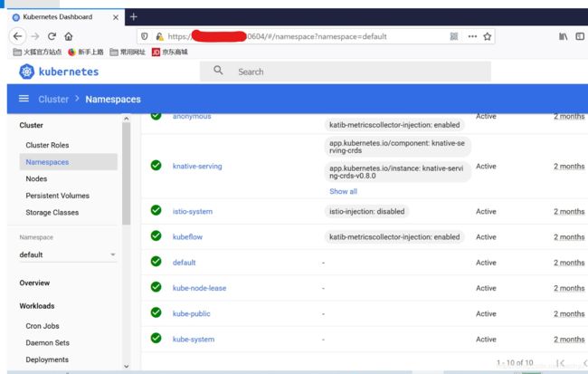Open Deployments in sidebar
The height and width of the screenshot is (374, 588).
point(47,360)
